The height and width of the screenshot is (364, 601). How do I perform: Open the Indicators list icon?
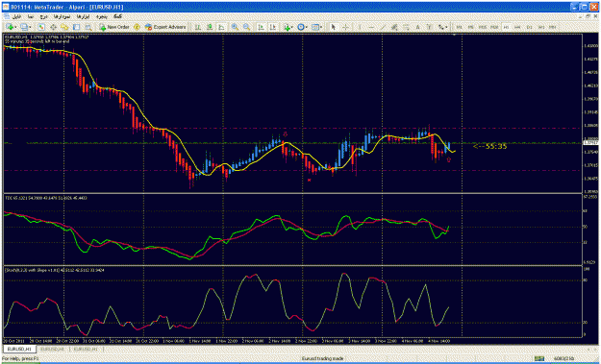point(287,27)
